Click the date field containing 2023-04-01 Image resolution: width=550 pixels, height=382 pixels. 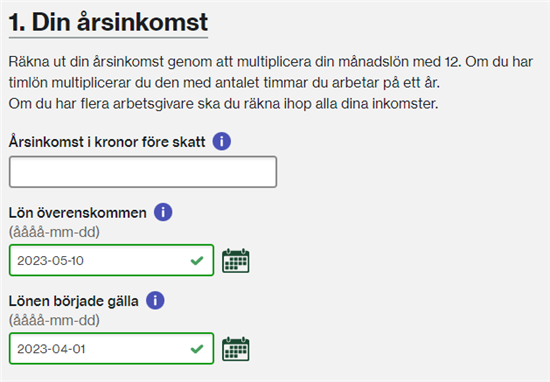coord(111,349)
